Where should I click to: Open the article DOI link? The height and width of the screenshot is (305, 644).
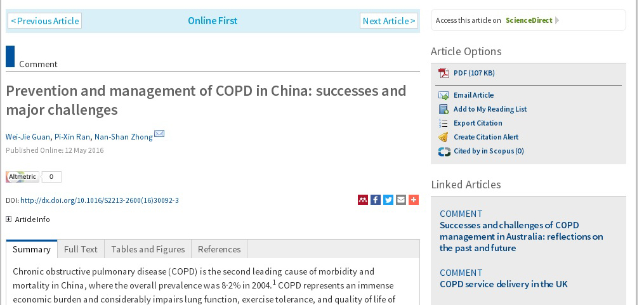point(100,200)
